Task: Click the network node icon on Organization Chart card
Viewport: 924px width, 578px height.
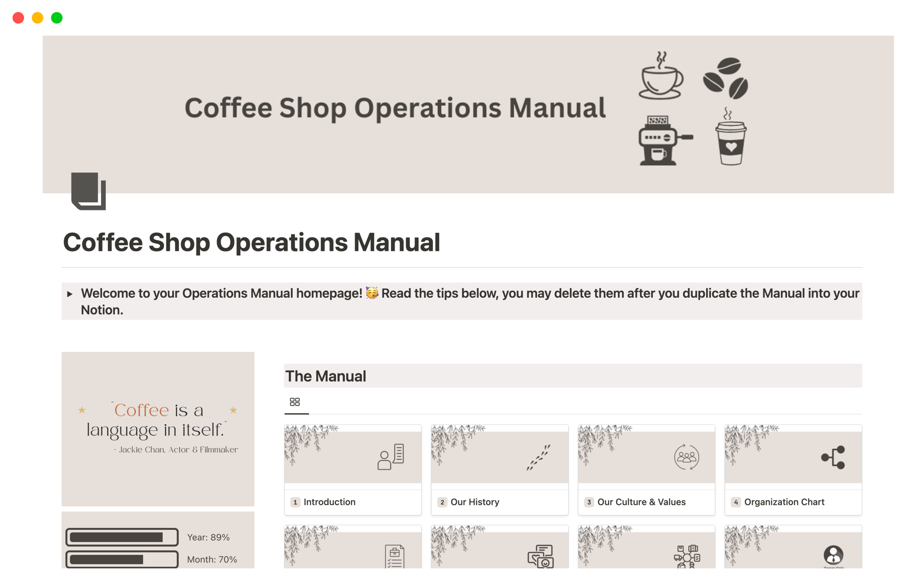Action: [x=834, y=457]
